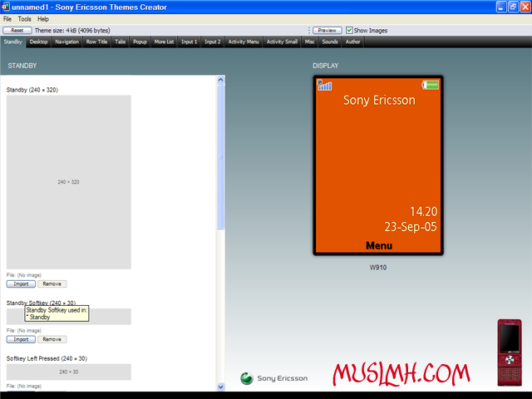
Task: Click the signal strength icon on phone display
Action: click(324, 85)
